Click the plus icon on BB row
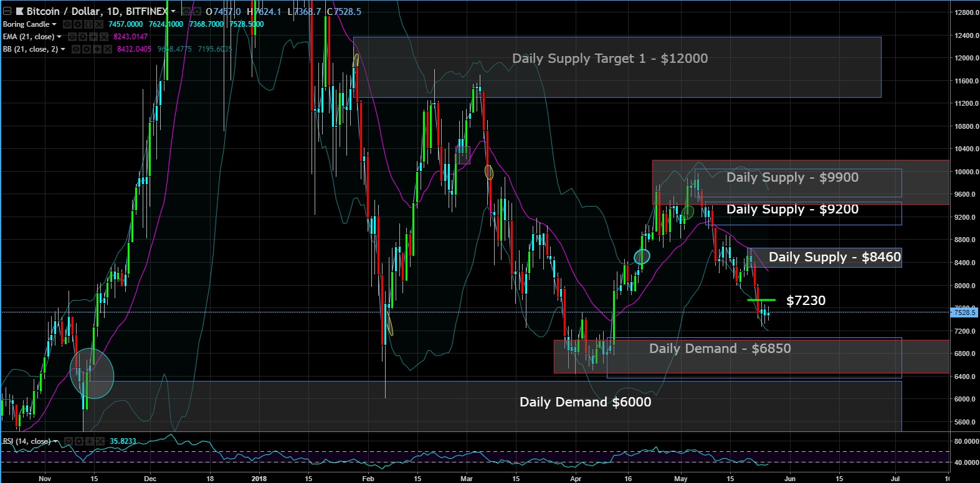 coord(97,49)
